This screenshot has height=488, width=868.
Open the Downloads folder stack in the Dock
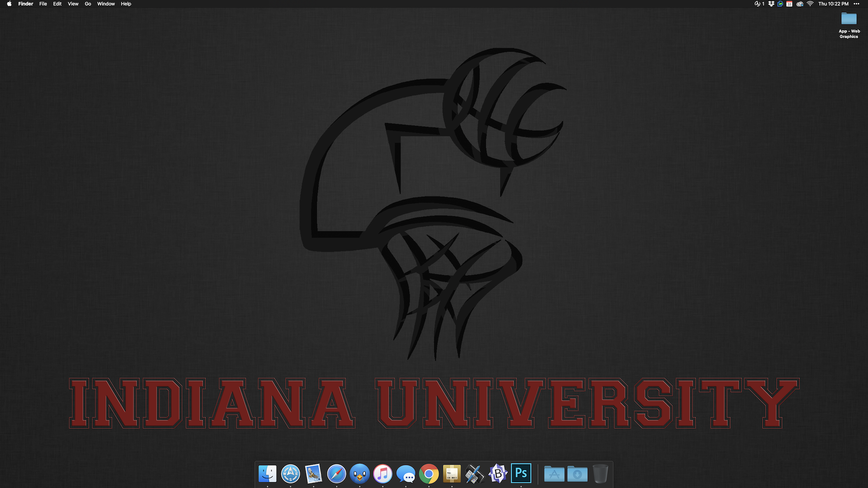click(577, 473)
